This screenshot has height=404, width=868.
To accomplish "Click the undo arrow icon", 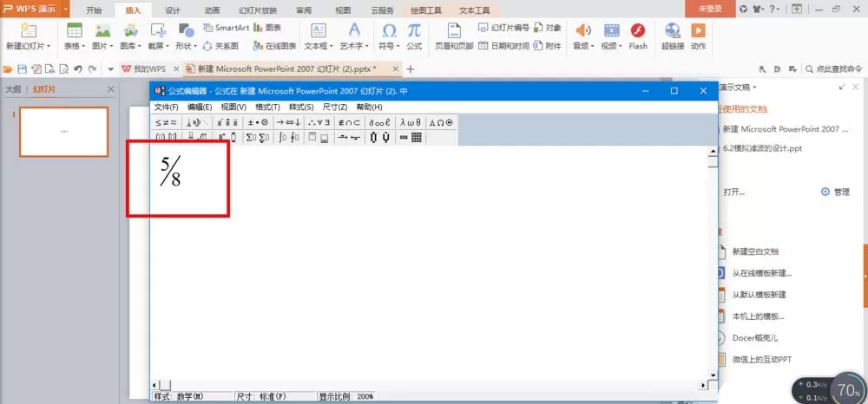I will tap(77, 69).
